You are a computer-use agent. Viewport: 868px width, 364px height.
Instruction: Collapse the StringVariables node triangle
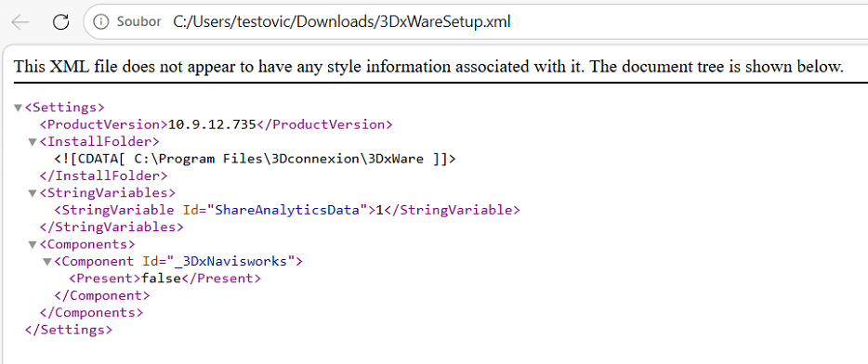pyautogui.click(x=33, y=193)
